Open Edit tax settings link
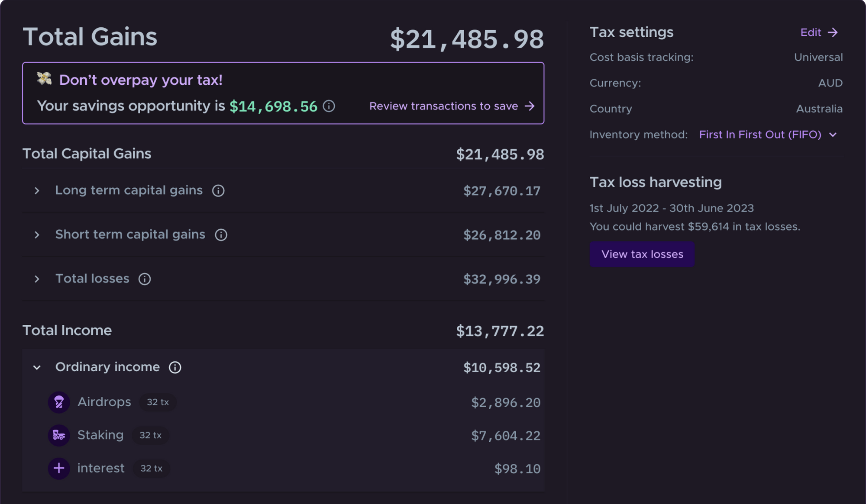 point(819,32)
